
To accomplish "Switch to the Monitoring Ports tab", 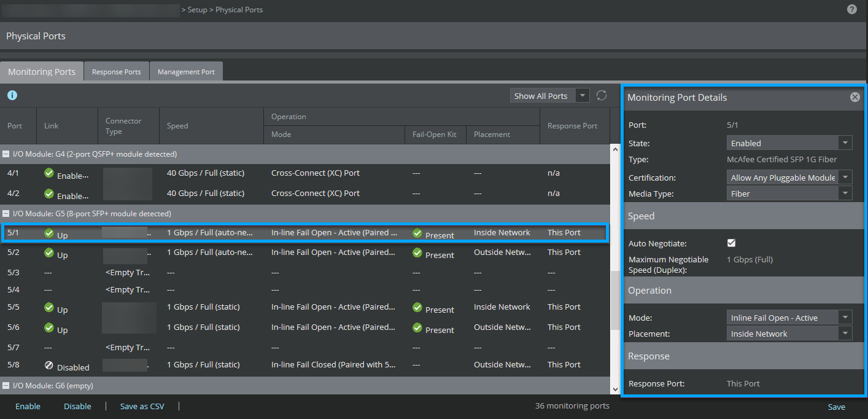I will (x=42, y=71).
